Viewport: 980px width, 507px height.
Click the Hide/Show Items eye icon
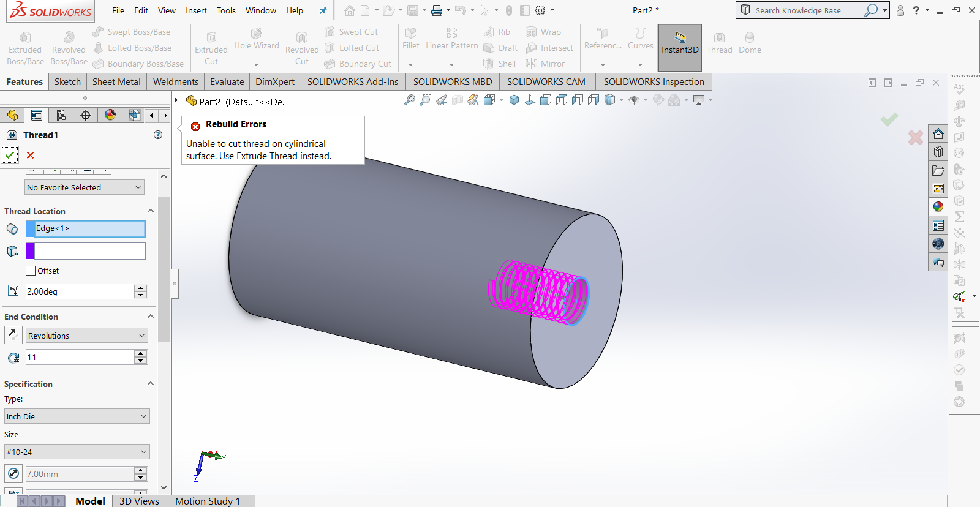(634, 100)
